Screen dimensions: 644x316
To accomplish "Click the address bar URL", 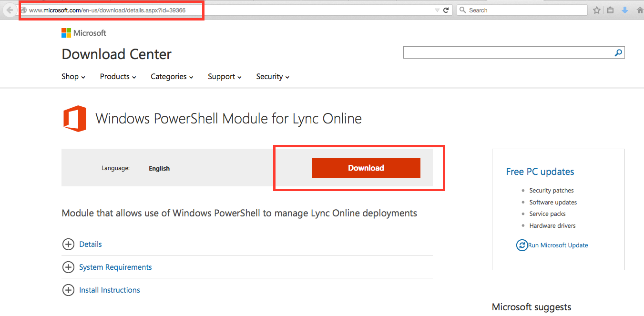I will (x=107, y=10).
